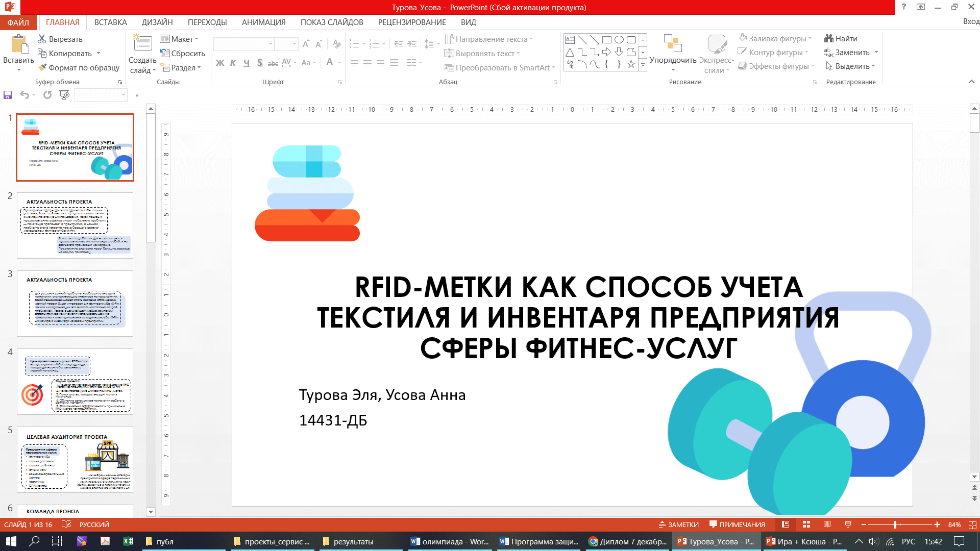Screen dimensions: 980x551
Task: Click the Create Slide icon
Action: pyautogui.click(x=142, y=44)
